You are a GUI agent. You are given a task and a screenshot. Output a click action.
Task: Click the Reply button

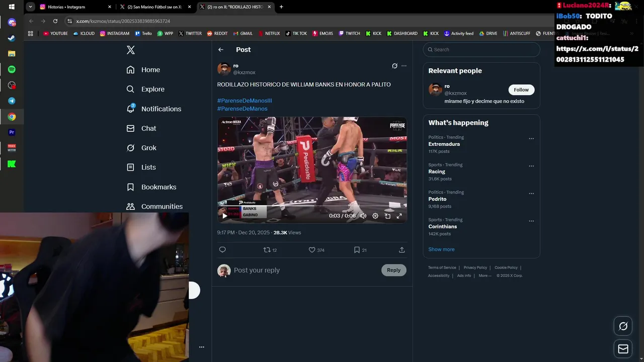tap(393, 270)
